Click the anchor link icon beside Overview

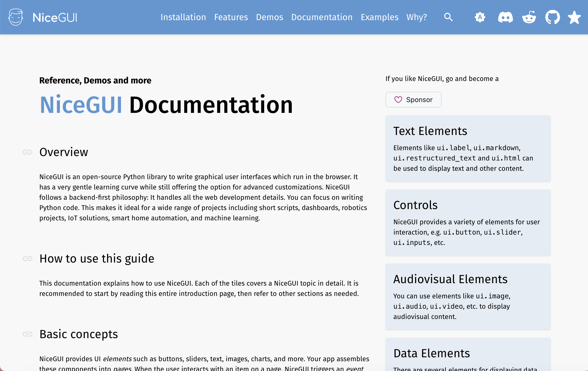tap(27, 152)
